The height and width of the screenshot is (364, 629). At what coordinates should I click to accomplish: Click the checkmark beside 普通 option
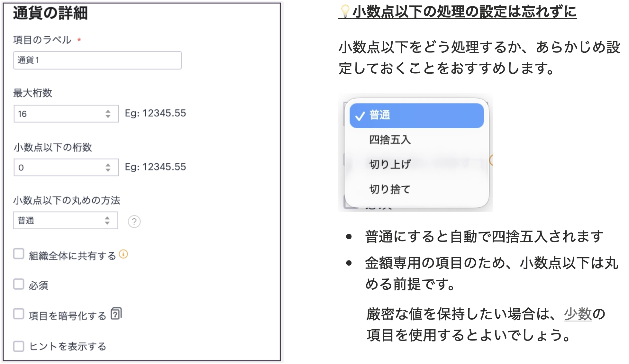pyautogui.click(x=360, y=116)
